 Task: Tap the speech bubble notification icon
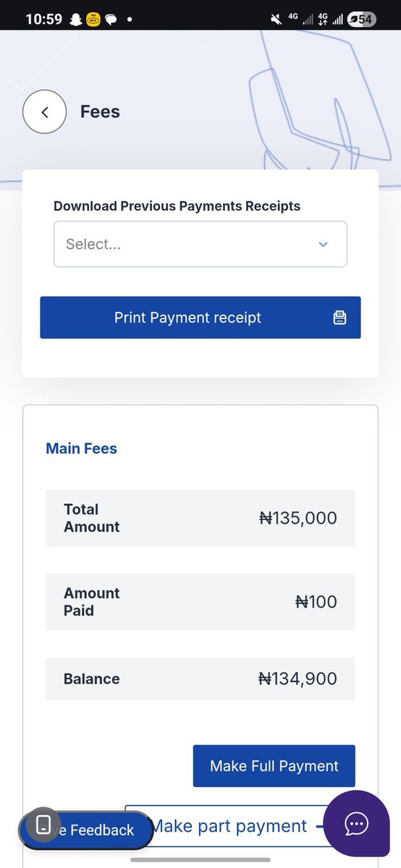[111, 20]
